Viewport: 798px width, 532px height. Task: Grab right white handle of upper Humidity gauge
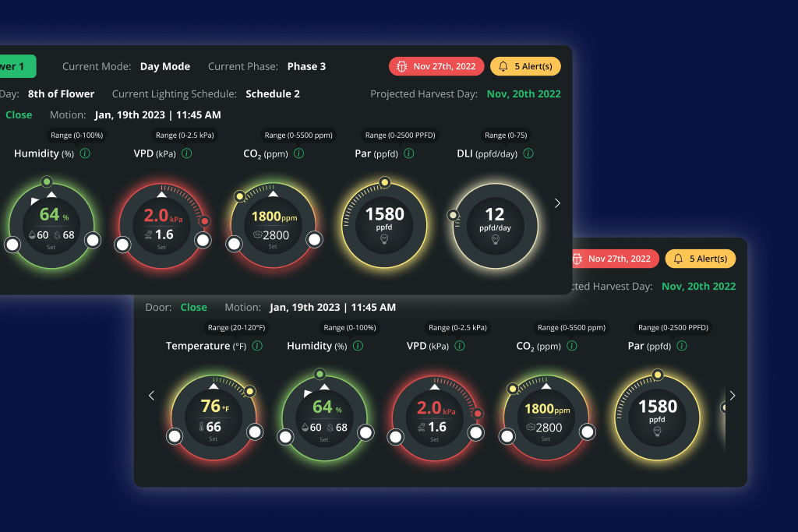pyautogui.click(x=93, y=240)
